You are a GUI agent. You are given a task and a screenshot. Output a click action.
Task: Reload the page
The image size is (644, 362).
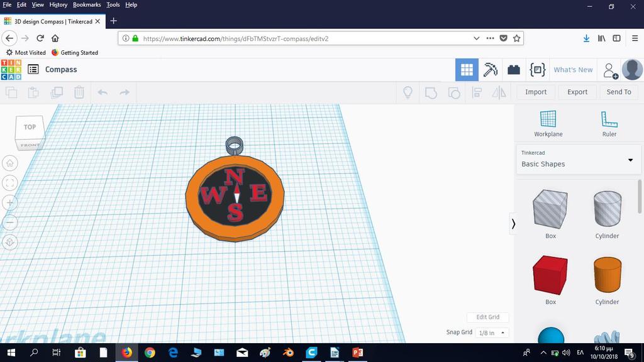coord(40,38)
